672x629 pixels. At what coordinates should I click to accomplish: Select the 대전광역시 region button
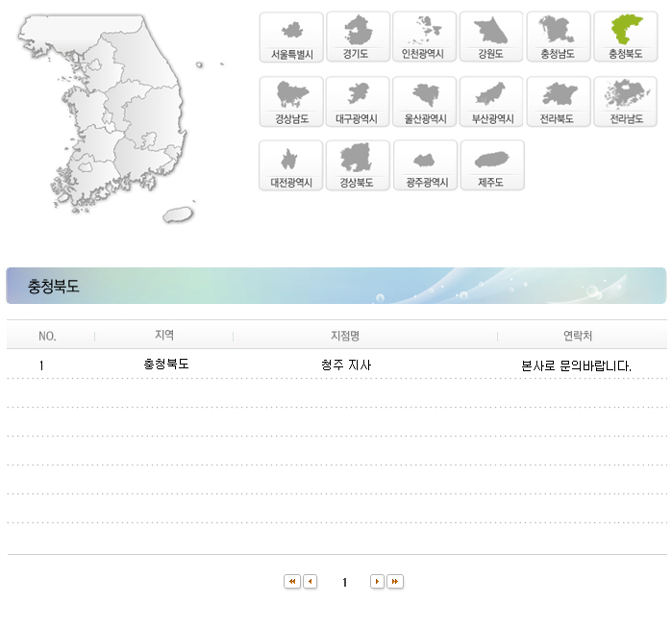pyautogui.click(x=291, y=165)
